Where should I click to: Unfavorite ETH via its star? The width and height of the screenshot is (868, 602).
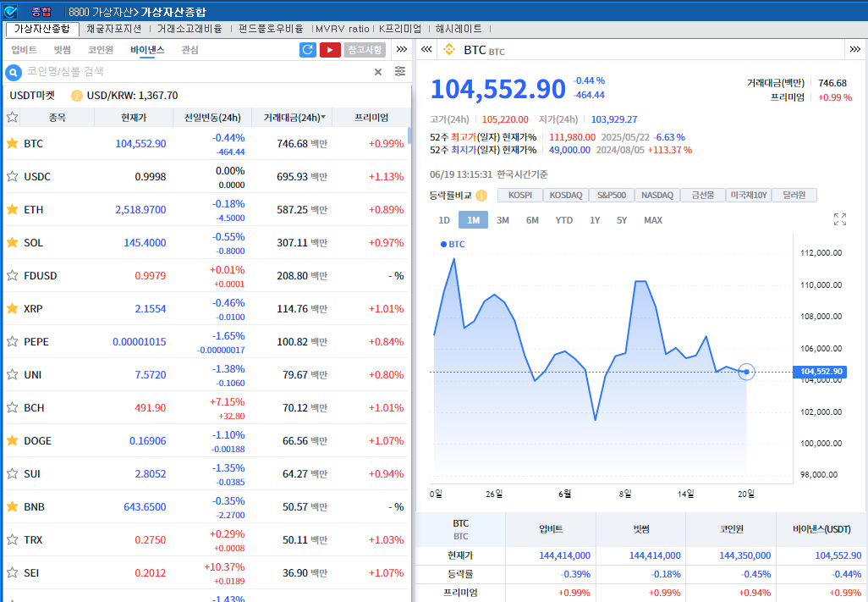pos(13,209)
